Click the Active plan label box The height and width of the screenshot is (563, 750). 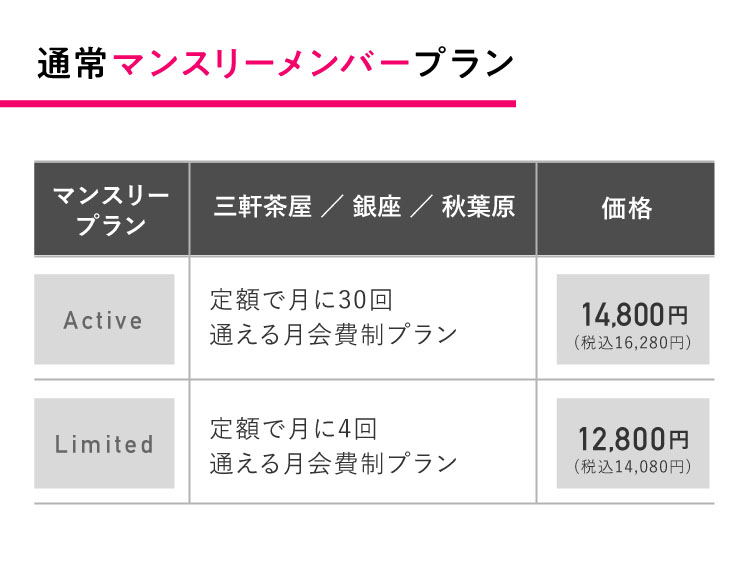pos(104,319)
